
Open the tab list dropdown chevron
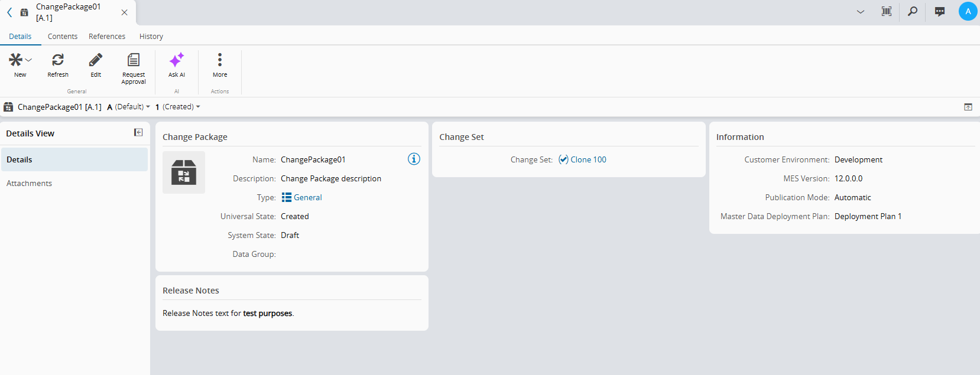point(861,12)
